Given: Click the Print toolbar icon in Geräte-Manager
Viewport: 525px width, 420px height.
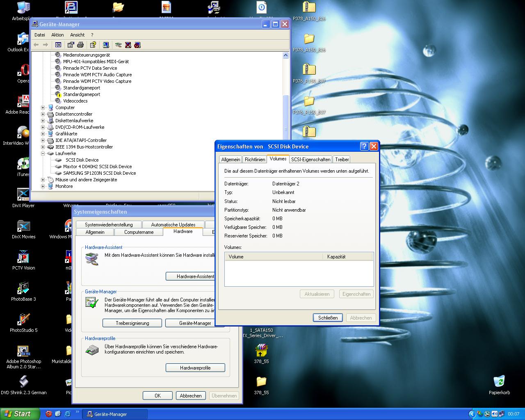Looking at the screenshot, I should pos(80,45).
